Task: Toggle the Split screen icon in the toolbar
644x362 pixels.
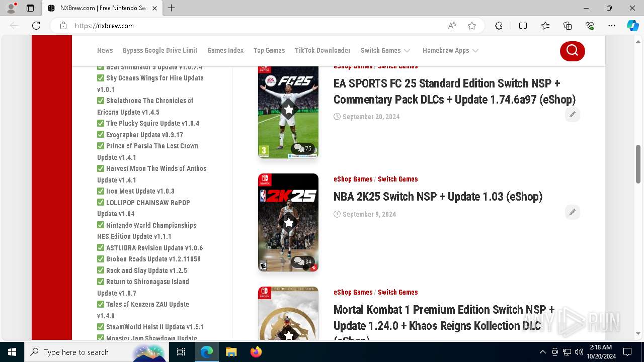Action: 523,26
